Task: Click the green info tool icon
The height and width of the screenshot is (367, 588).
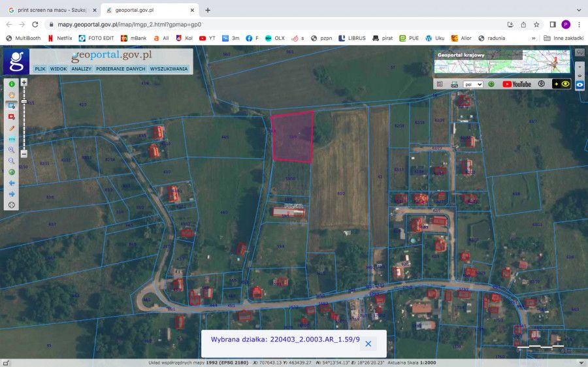Action: (12, 84)
